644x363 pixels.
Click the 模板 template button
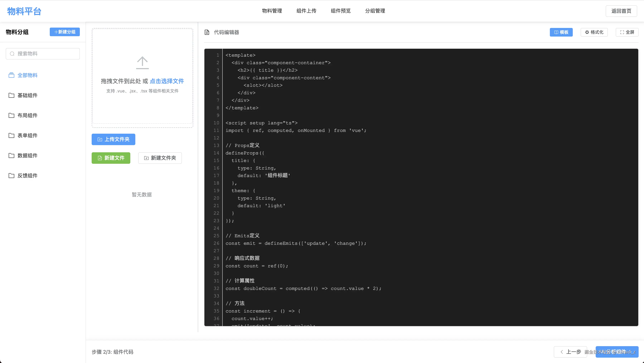561,32
